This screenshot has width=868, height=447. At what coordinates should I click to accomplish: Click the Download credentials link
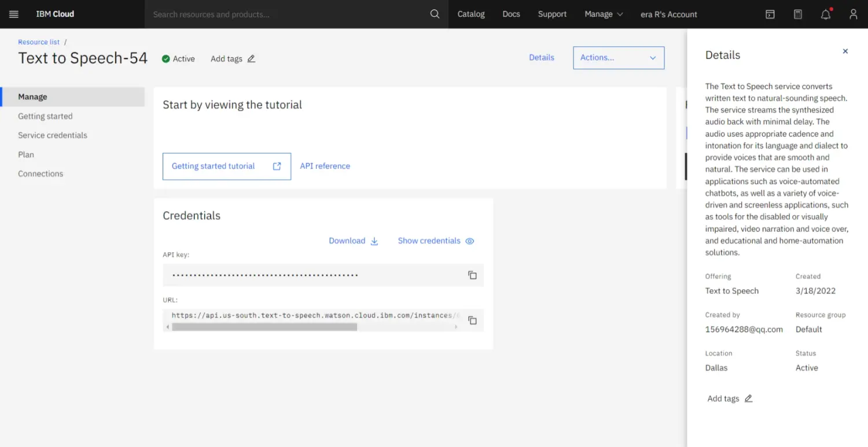pyautogui.click(x=353, y=241)
